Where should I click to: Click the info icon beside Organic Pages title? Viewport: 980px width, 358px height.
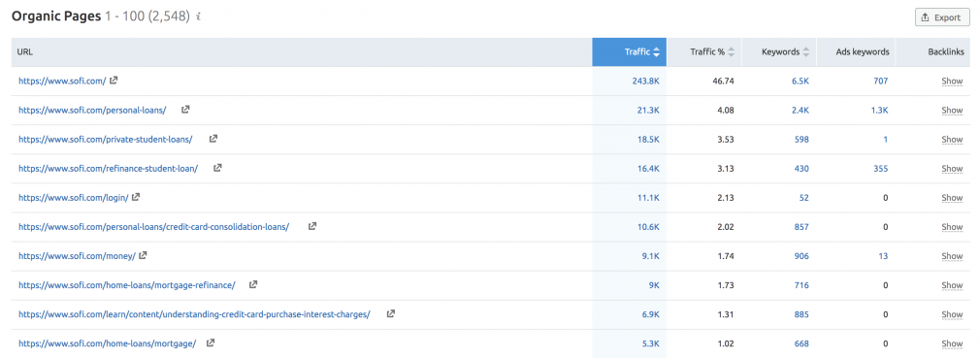pyautogui.click(x=198, y=16)
